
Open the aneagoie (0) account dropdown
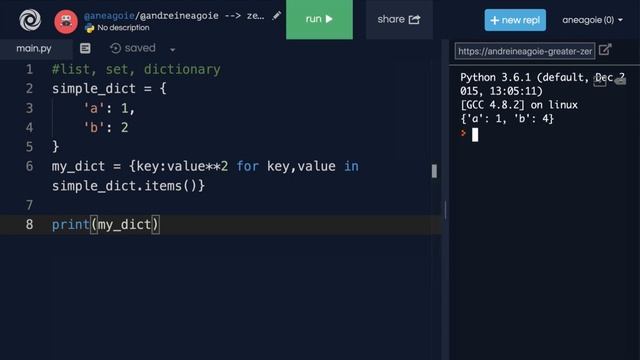coord(592,20)
